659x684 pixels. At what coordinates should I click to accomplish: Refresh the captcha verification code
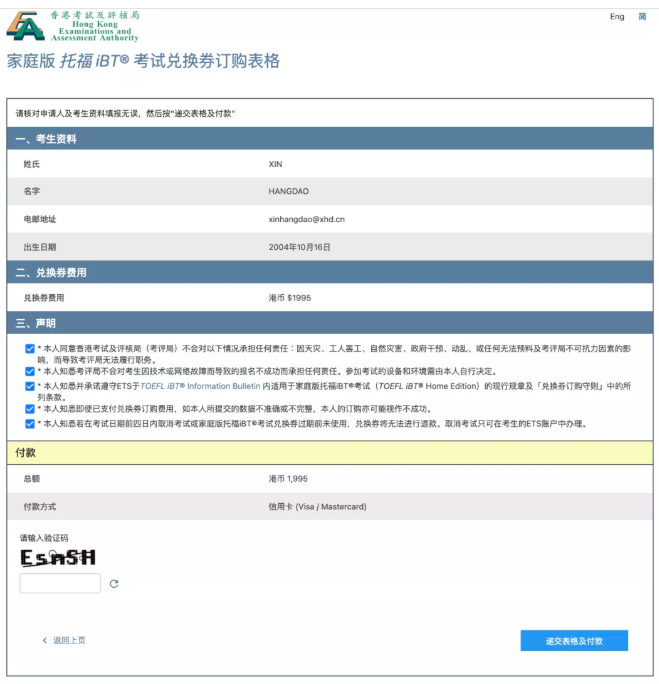(x=114, y=583)
